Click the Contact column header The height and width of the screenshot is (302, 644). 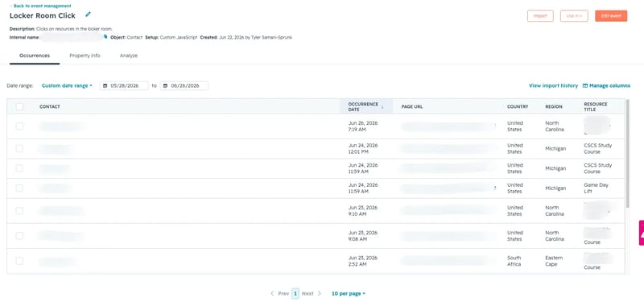(x=50, y=107)
